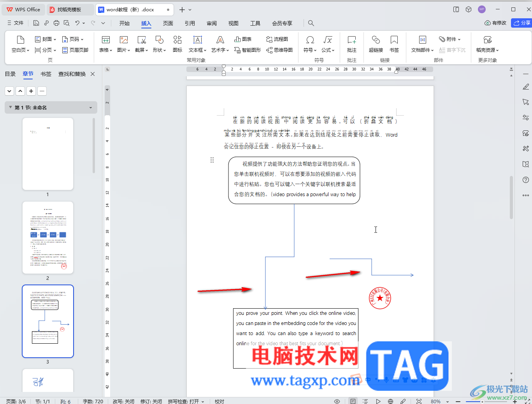
Task: Open the Symbol tool
Action: click(x=310, y=44)
